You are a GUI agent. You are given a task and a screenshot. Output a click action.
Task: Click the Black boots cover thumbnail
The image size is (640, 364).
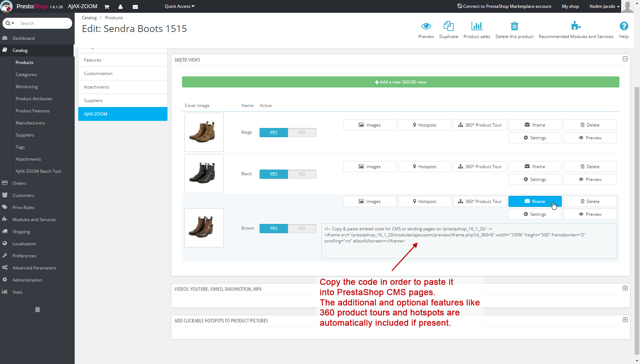[x=204, y=174]
